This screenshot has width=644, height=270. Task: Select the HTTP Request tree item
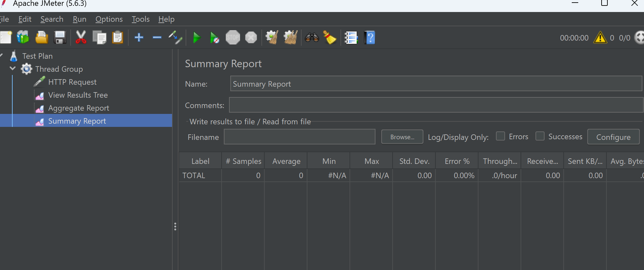(72, 82)
